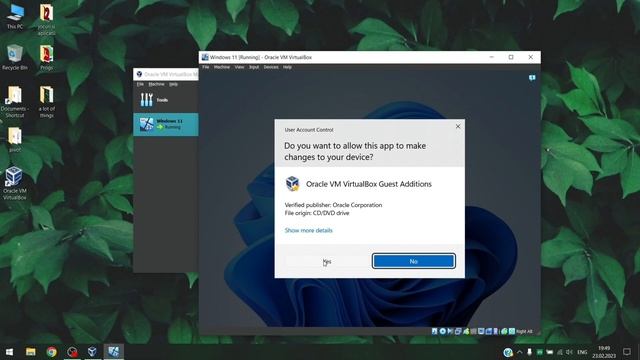Open Help menu in VirtualBox Manager window
This screenshot has height=360, width=640.
coord(173,84)
